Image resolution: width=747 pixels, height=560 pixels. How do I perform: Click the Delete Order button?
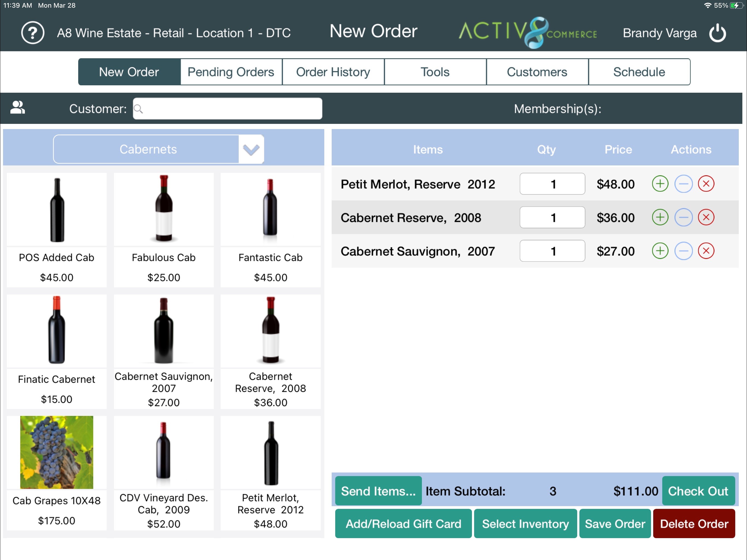[x=694, y=524]
